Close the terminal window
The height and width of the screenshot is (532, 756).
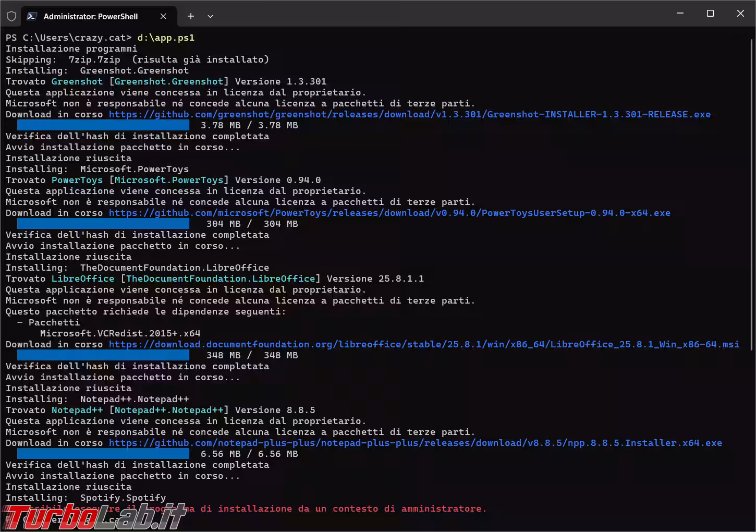tap(740, 14)
